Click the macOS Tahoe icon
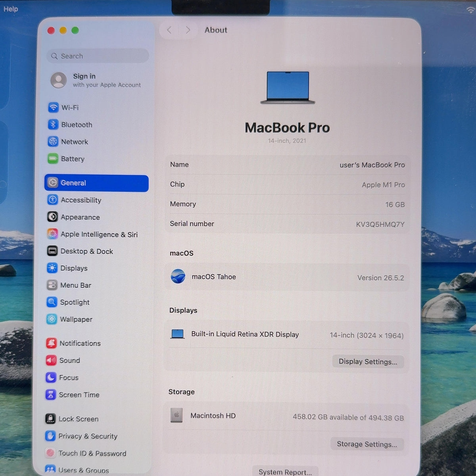Screen dimensions: 476x476 point(178,276)
